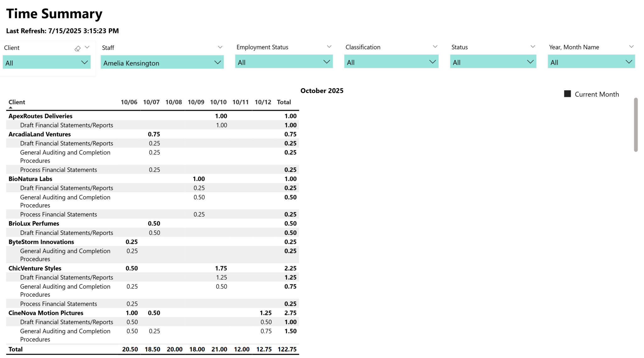Click the October 2025 chart title
Image resolution: width=644 pixels, height=358 pixels.
322,91
